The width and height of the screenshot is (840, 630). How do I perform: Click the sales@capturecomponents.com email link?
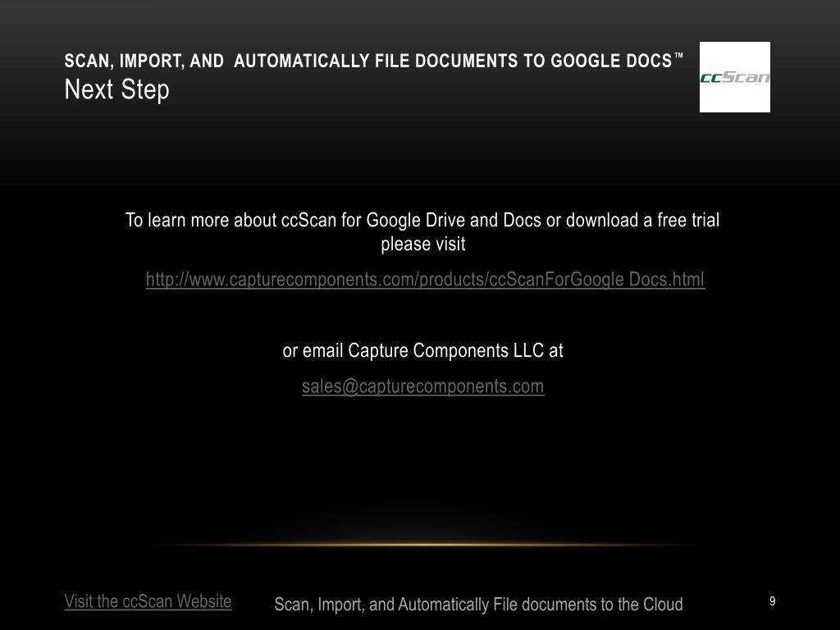pos(422,386)
